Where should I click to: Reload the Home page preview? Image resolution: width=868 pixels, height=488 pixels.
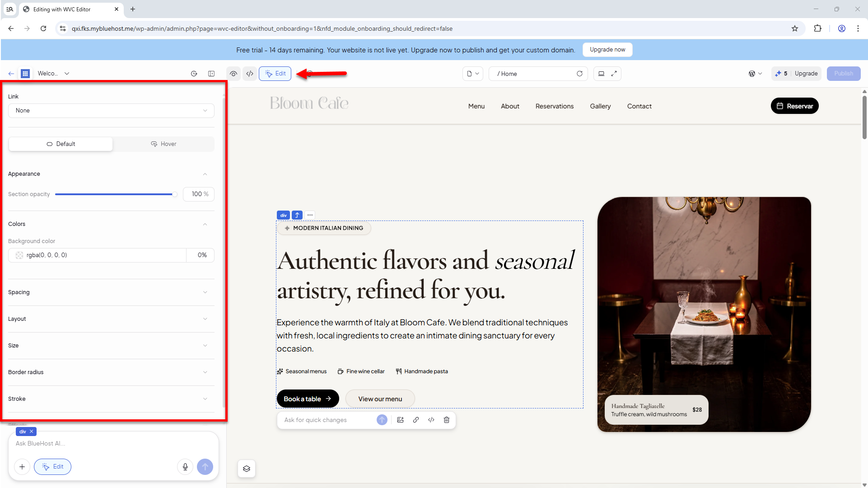[x=579, y=74]
